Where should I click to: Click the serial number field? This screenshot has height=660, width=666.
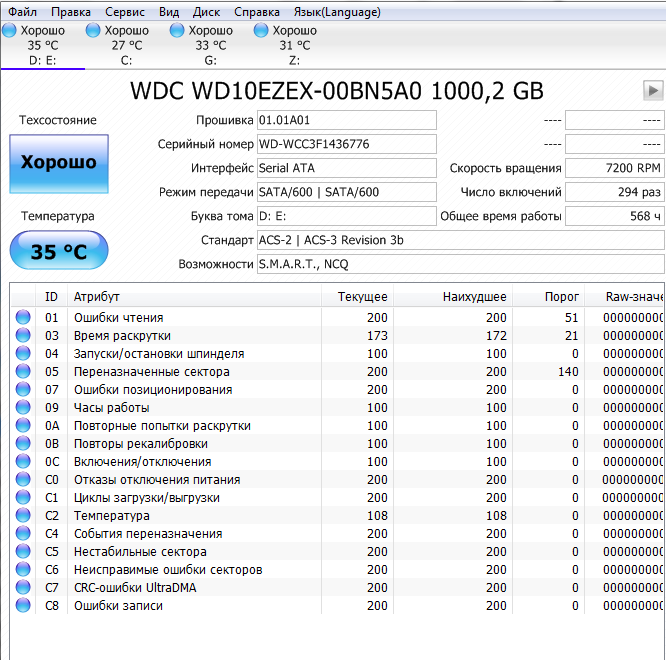coord(346,144)
